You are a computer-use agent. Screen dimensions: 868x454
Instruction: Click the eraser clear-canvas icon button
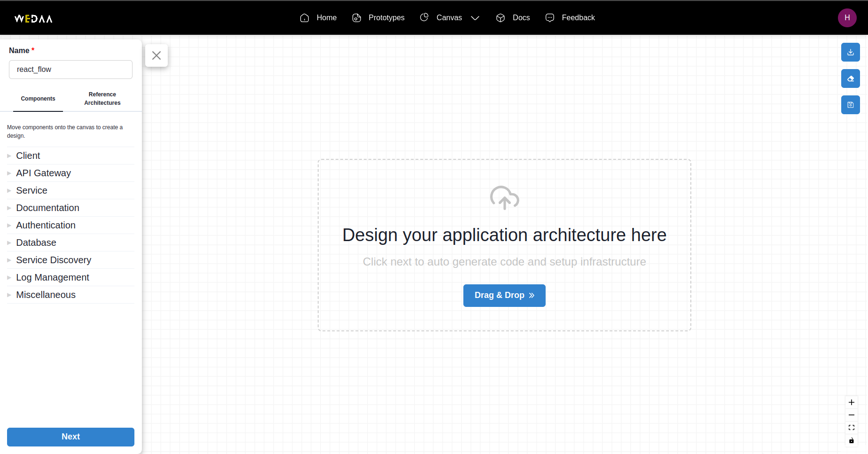click(x=851, y=78)
